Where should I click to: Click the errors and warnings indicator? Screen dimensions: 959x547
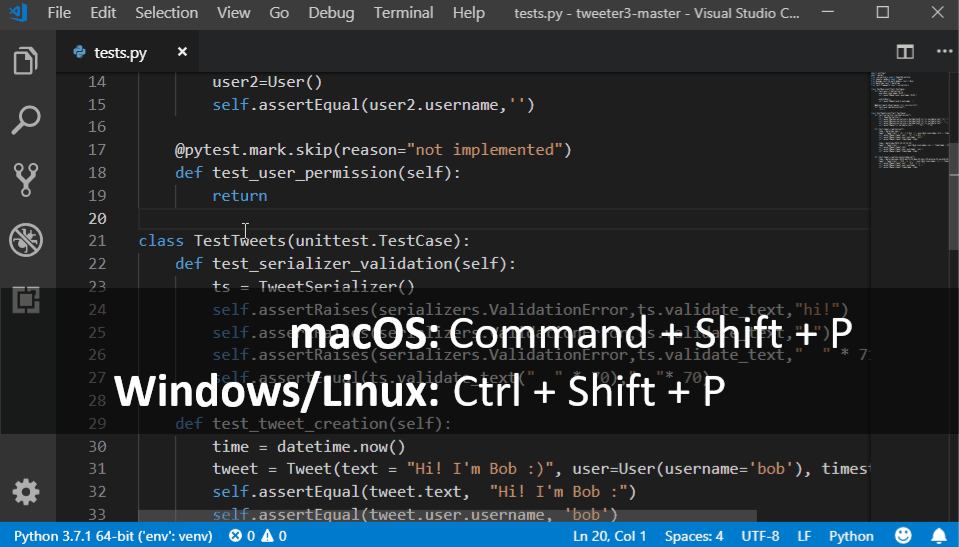(258, 536)
